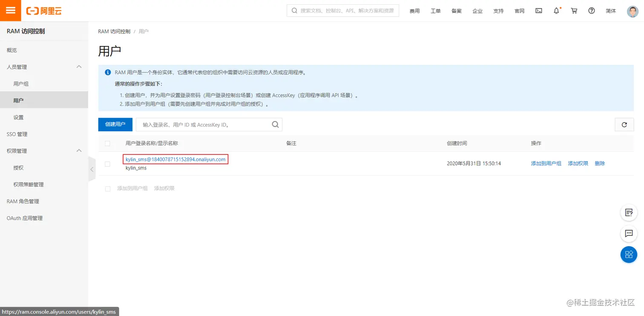The width and height of the screenshot is (644, 316).
Task: Click the 创建时间 column header
Action: (457, 143)
